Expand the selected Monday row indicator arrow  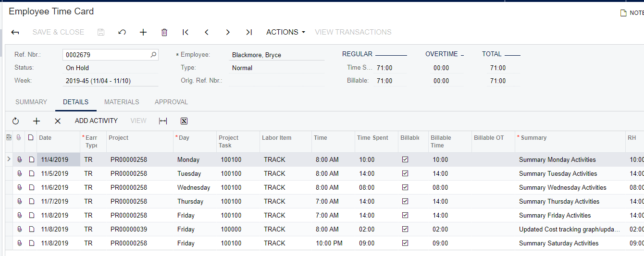pos(9,159)
